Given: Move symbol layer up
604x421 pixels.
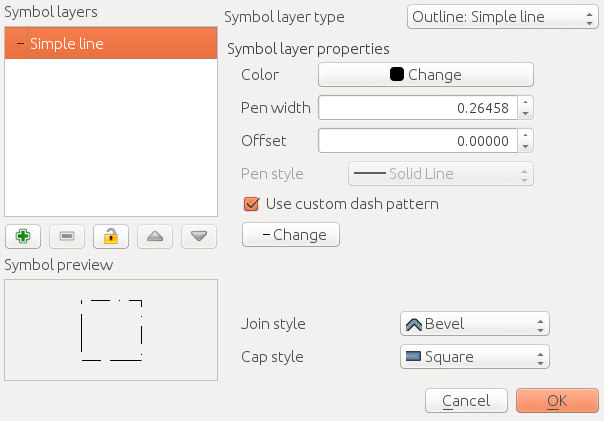Looking at the screenshot, I should [155, 236].
